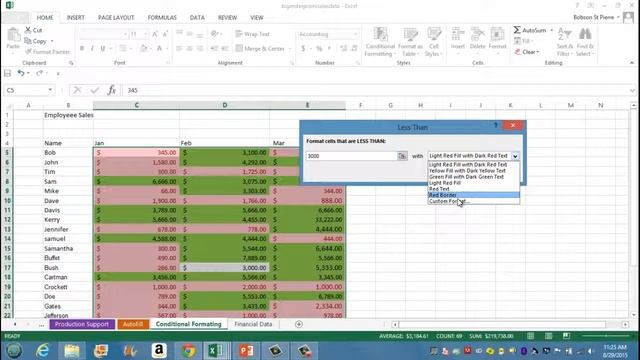The width and height of the screenshot is (640, 360).
Task: Toggle Underline formatting
Action: click(x=102, y=49)
